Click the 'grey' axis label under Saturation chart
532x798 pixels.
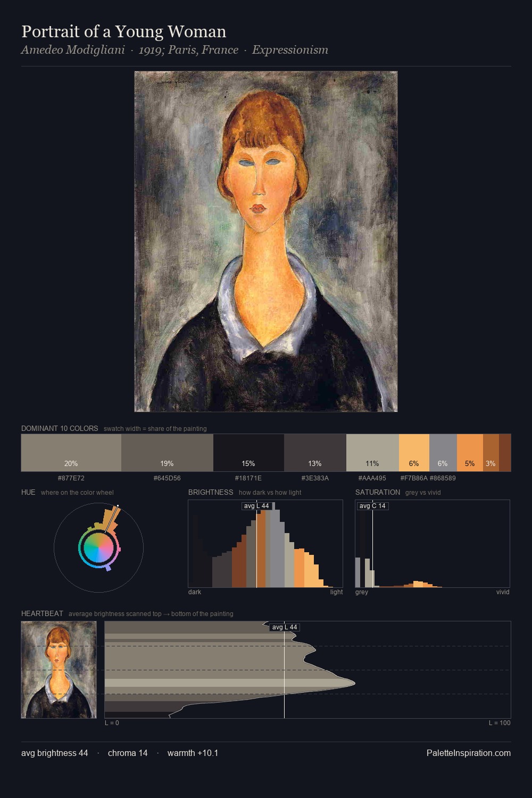point(362,592)
